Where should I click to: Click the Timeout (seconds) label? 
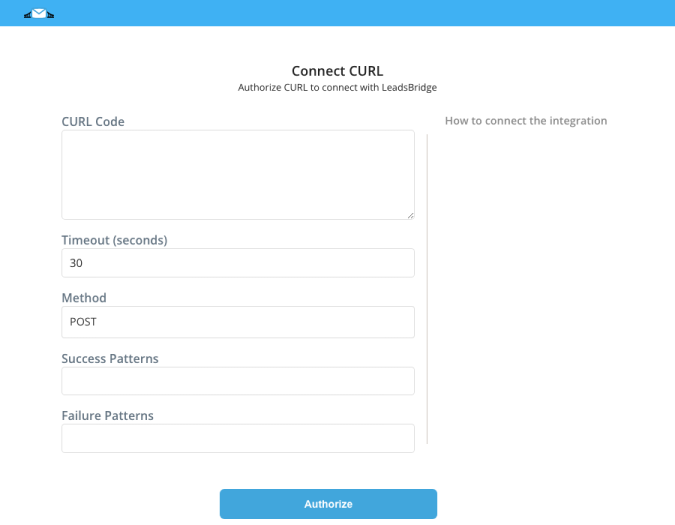(x=115, y=240)
